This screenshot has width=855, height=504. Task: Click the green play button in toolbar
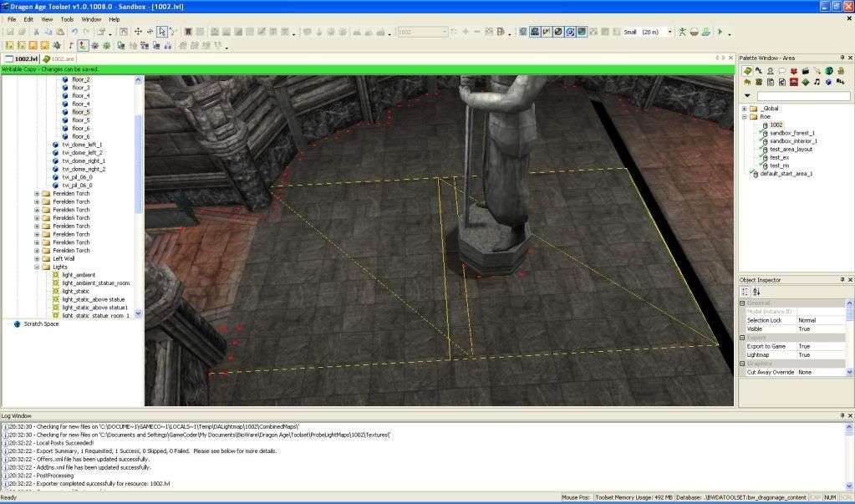[x=720, y=32]
